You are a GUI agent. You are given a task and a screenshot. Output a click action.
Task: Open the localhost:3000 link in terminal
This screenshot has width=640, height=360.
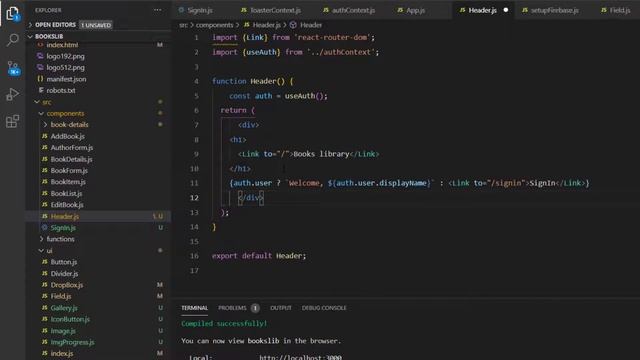pos(300,357)
